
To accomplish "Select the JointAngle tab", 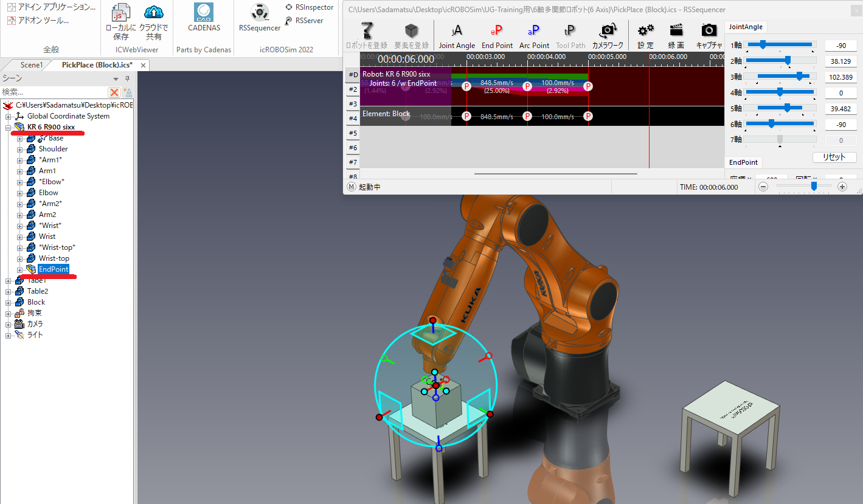I will 746,27.
